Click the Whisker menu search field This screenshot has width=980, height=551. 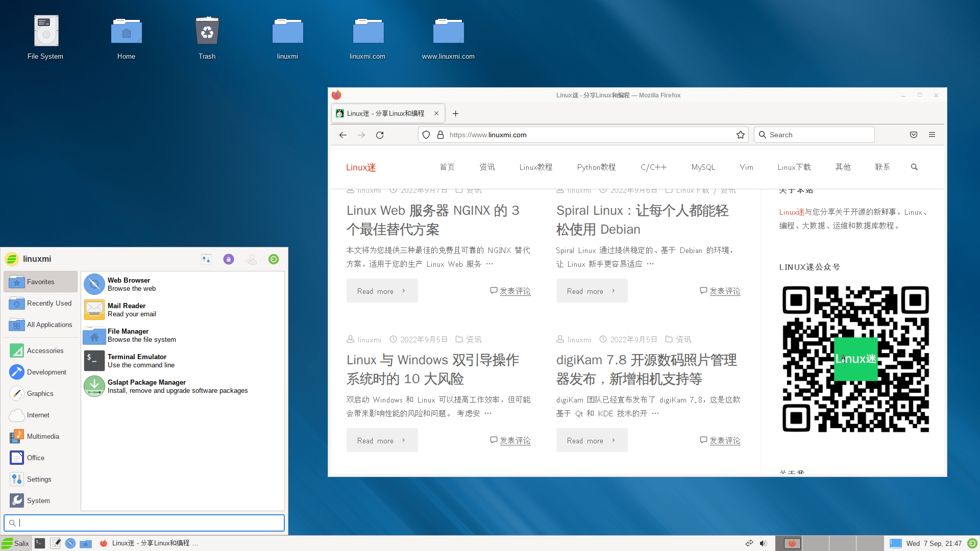point(144,522)
